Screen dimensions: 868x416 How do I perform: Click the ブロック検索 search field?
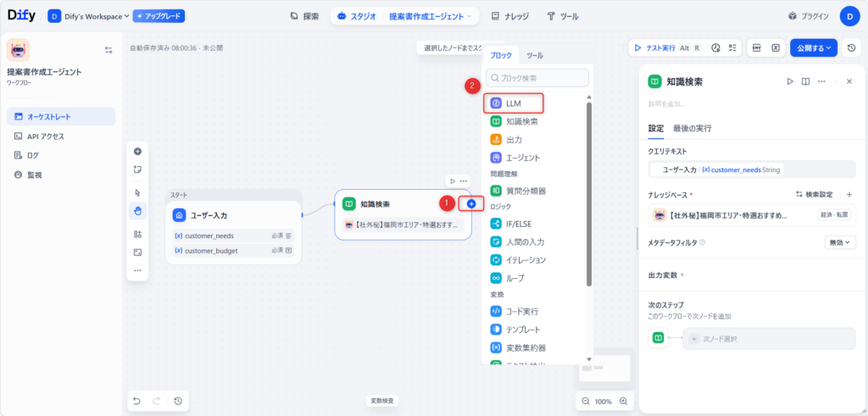tap(537, 78)
